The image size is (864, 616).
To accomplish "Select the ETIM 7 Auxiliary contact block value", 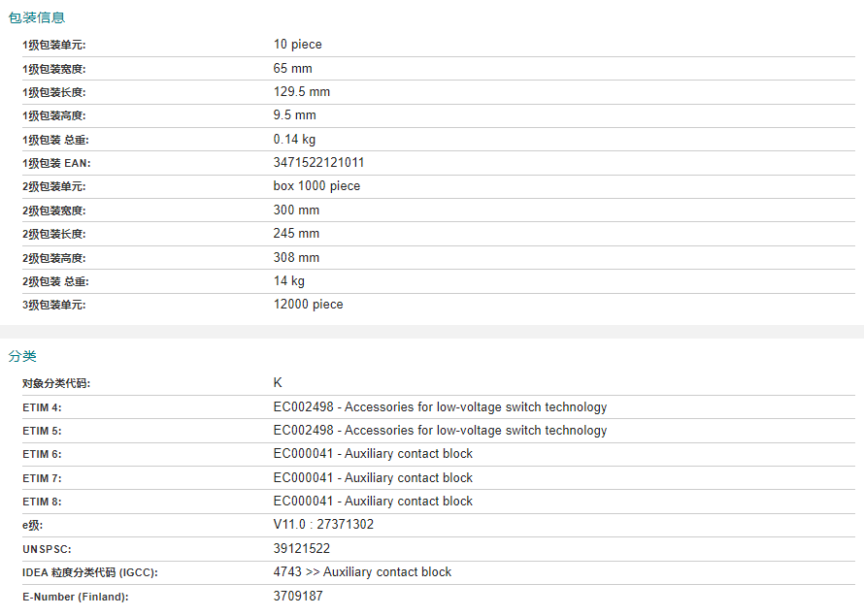I will 373,478.
